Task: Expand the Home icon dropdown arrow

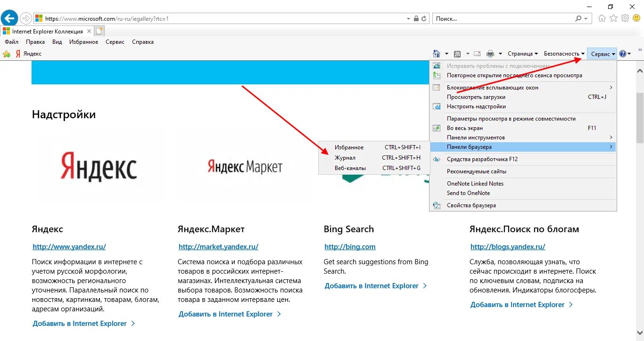Action: tap(446, 54)
